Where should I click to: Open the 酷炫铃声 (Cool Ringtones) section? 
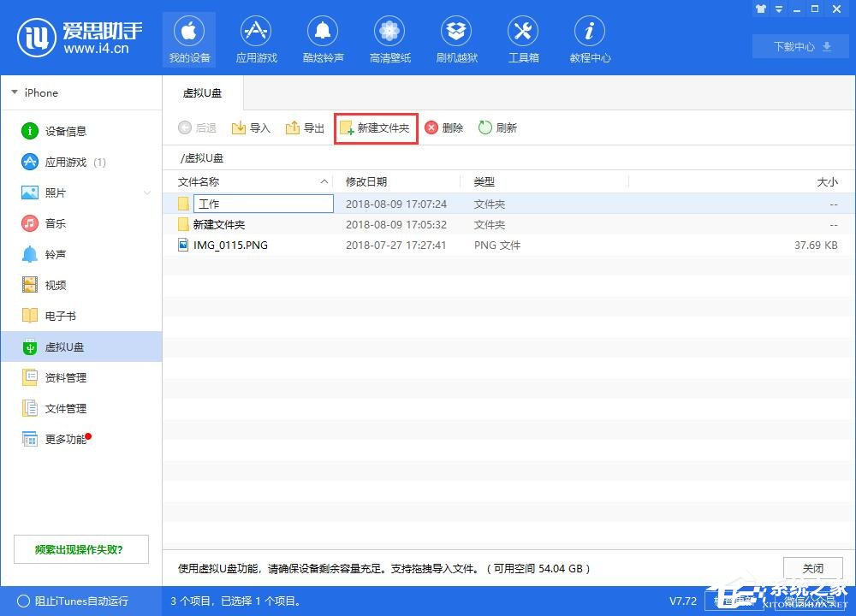pos(323,38)
